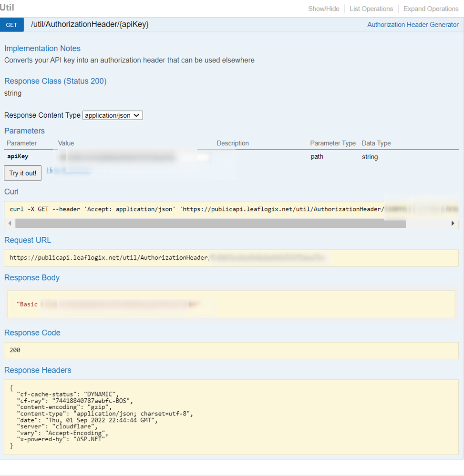Screen dimensions: 464x476
Task: Click the Util section heading
Action: pyautogui.click(x=7, y=8)
